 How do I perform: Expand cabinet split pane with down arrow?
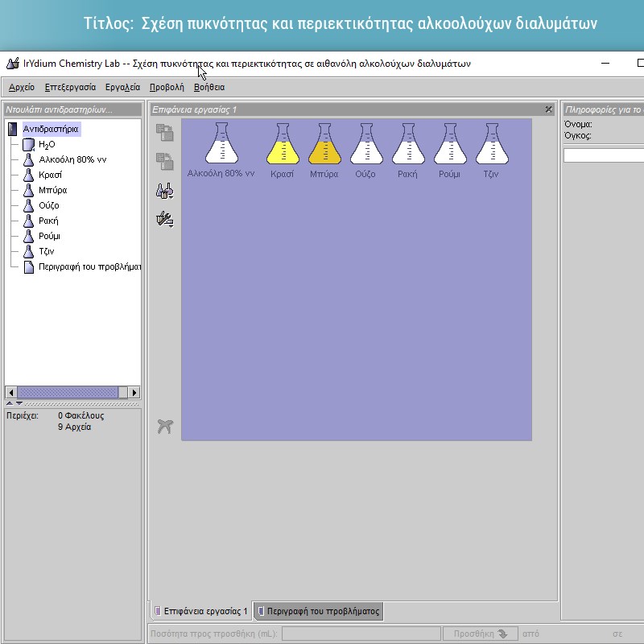(19, 403)
